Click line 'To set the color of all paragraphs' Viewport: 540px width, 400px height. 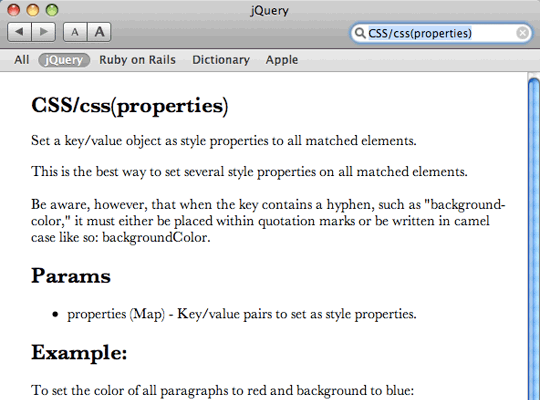[222, 391]
